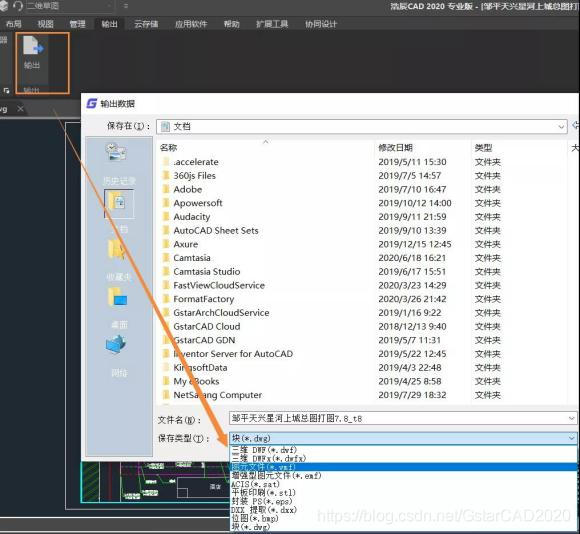The image size is (580, 534).
Task: Click the Adobe folder icon
Action: [x=166, y=189]
